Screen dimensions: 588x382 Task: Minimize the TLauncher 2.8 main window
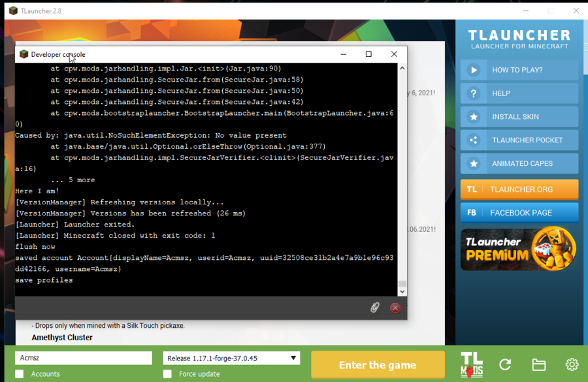click(x=526, y=11)
